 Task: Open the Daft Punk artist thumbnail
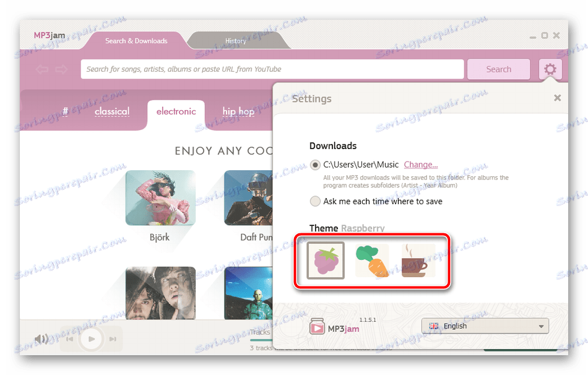tap(248, 197)
